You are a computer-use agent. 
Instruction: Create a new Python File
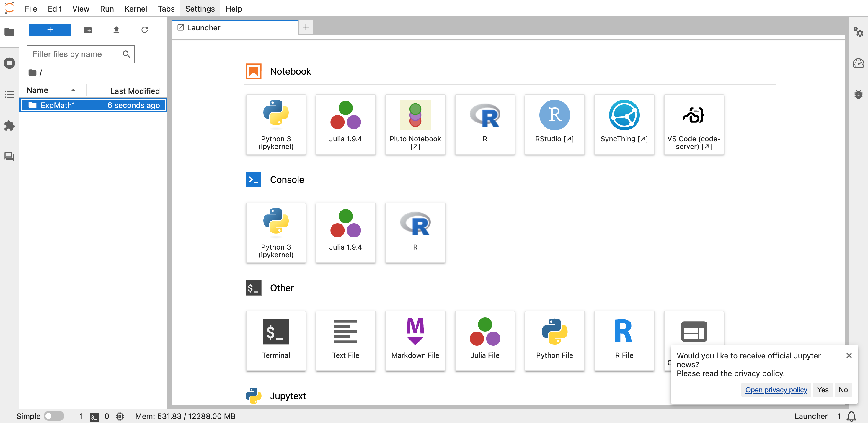[554, 341]
